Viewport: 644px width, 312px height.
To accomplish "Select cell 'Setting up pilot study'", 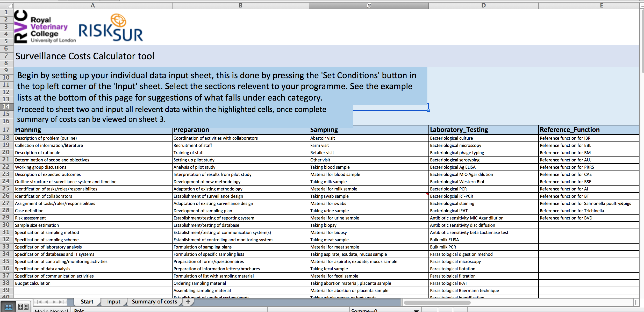I will 241,160.
